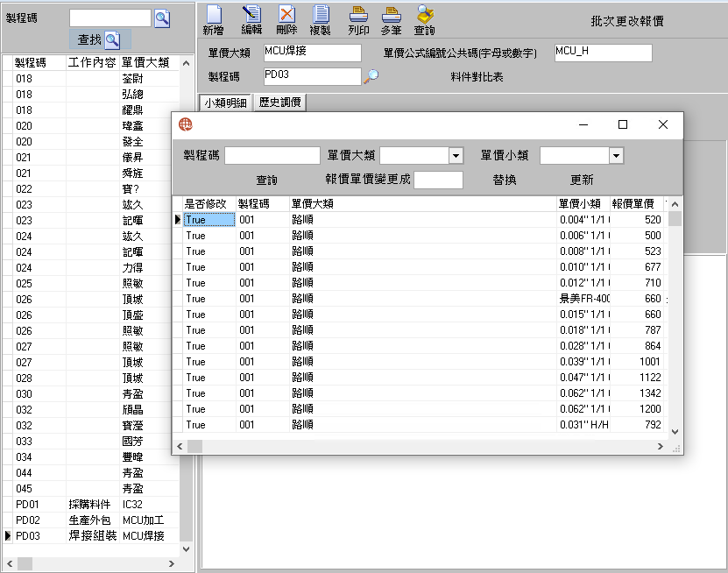Select the row 033 國芳
The width and height of the screenshot is (728, 573).
(x=91, y=441)
